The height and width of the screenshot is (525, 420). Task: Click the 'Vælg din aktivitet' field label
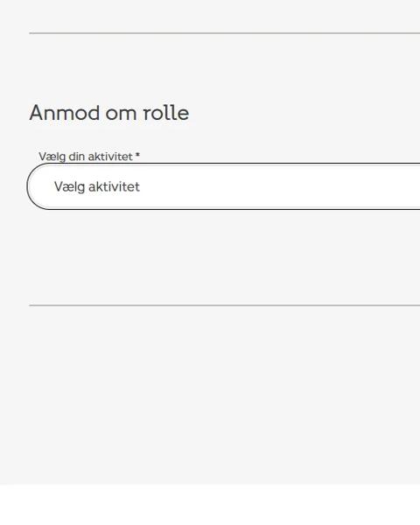(x=86, y=157)
